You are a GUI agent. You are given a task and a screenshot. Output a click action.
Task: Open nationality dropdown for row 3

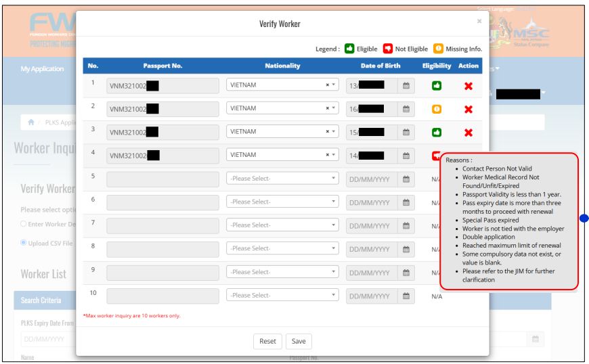(333, 131)
